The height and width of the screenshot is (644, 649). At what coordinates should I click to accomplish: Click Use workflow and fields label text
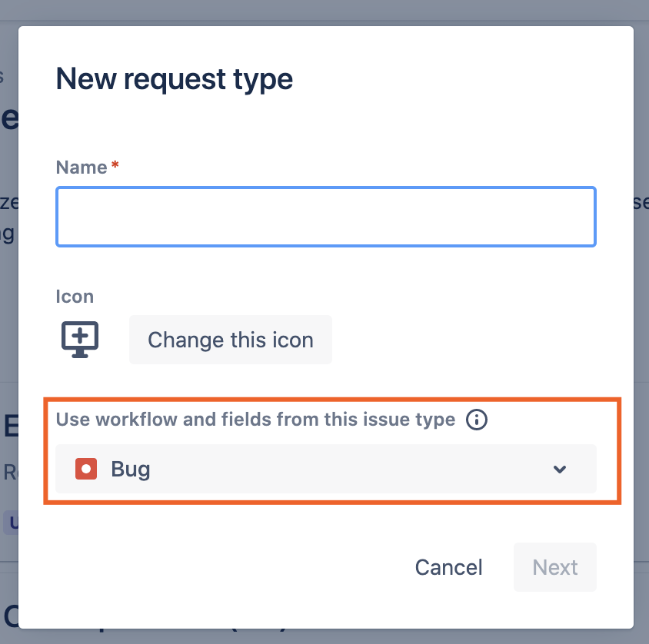pyautogui.click(x=255, y=420)
